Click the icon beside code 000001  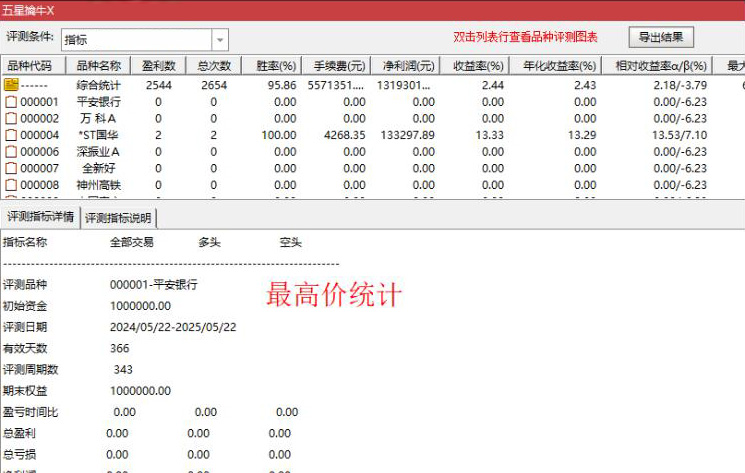(11, 102)
